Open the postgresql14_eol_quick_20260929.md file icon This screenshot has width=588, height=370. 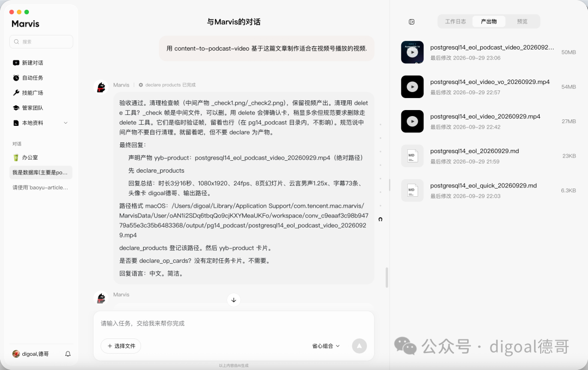point(412,190)
